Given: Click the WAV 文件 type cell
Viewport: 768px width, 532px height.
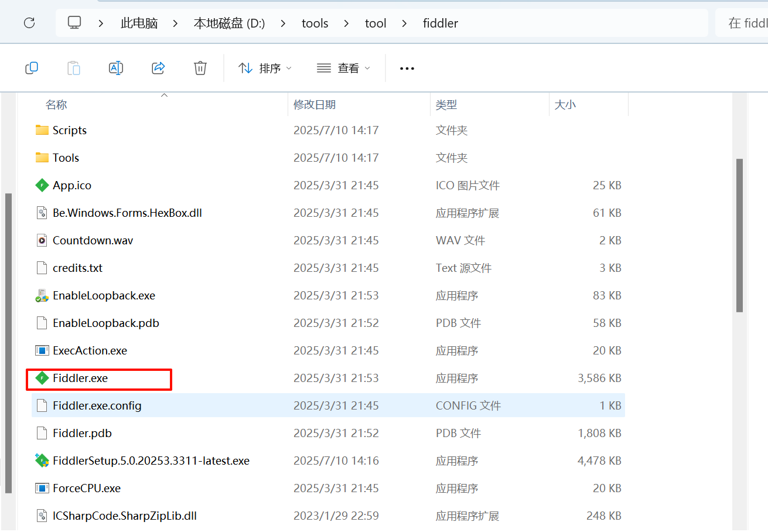Looking at the screenshot, I should (460, 240).
